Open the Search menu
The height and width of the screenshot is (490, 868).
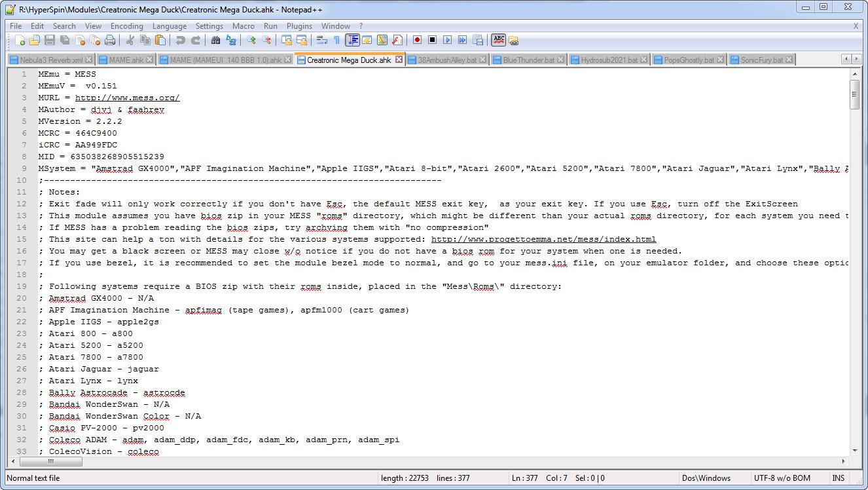tap(64, 26)
